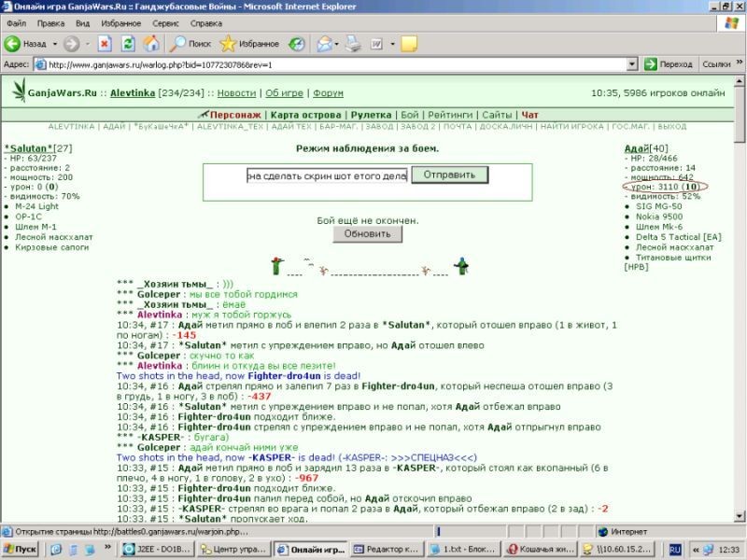The image size is (747, 560).
Task: Go to Карта острова tab
Action: click(306, 115)
